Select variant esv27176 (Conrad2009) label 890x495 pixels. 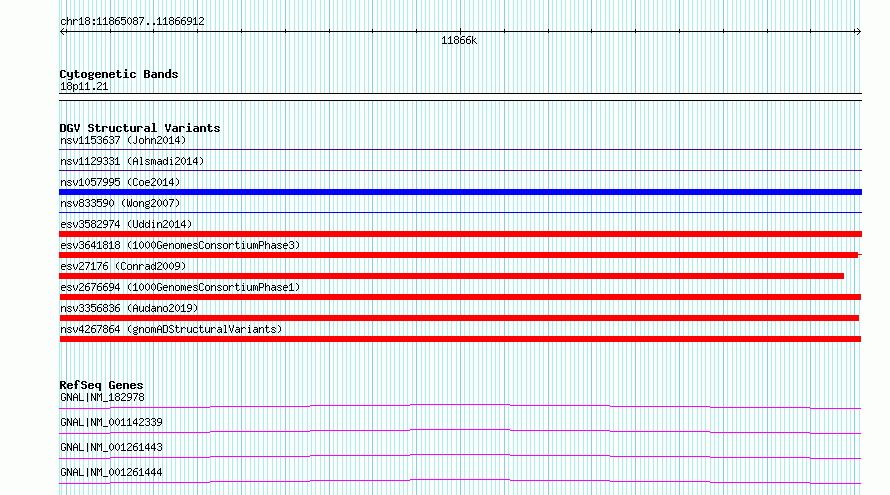click(123, 266)
